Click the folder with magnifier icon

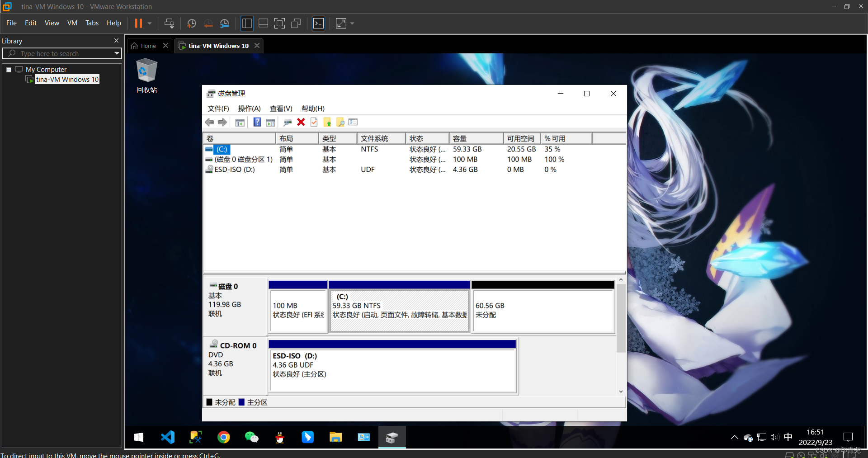click(340, 122)
